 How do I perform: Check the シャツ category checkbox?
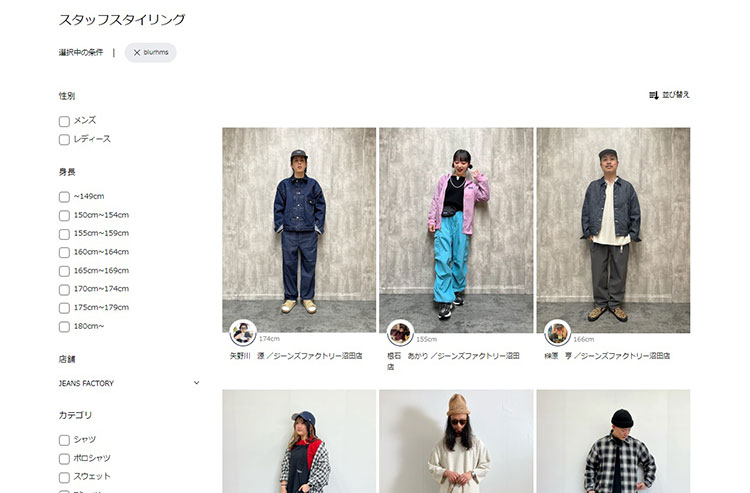pos(64,440)
